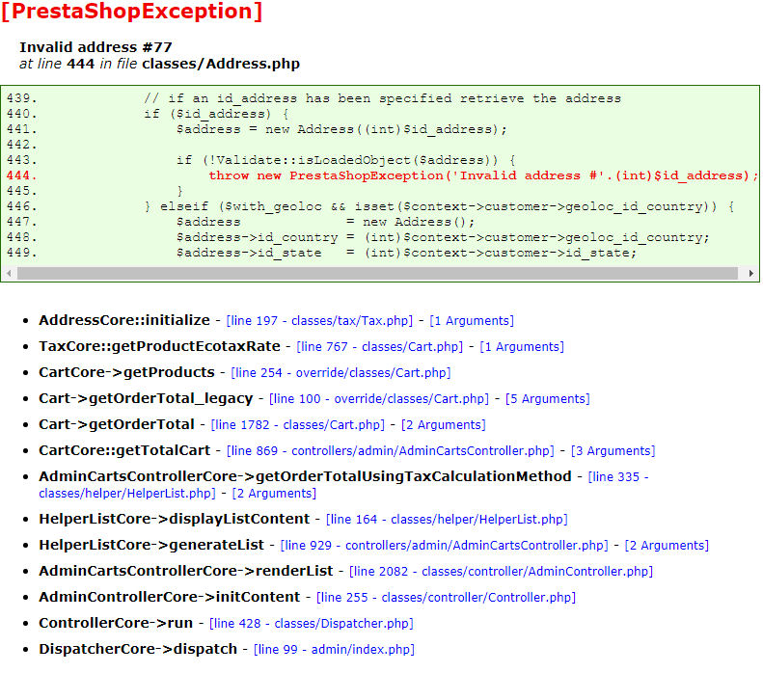Click the 'CartCore->getProducts' trace entry
Screen dimensions: 763x700
(x=126, y=372)
